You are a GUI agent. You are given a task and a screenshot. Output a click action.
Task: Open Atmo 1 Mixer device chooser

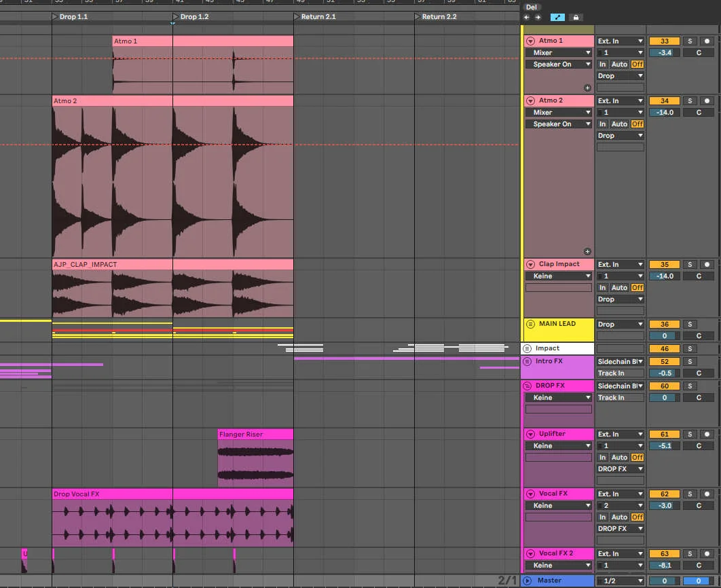tap(559, 53)
